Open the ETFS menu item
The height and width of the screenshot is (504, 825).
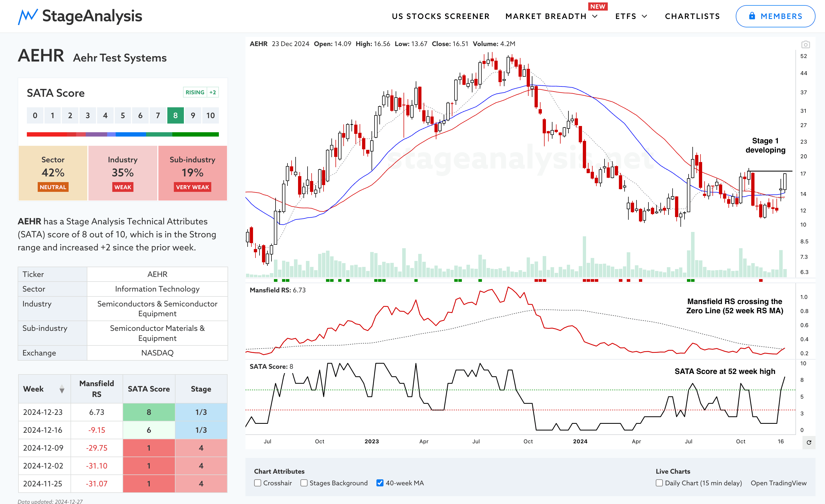tap(626, 16)
